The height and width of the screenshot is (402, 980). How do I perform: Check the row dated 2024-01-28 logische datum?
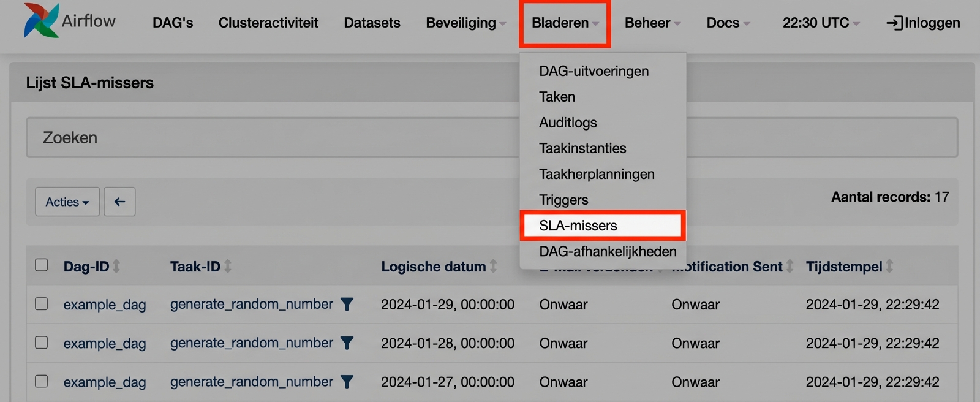[42, 342]
